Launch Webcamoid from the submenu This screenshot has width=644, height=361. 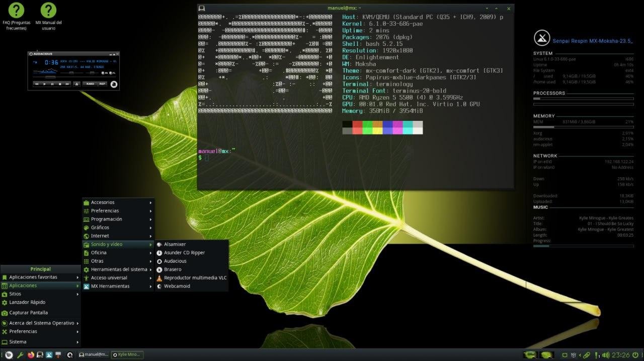pos(192,286)
